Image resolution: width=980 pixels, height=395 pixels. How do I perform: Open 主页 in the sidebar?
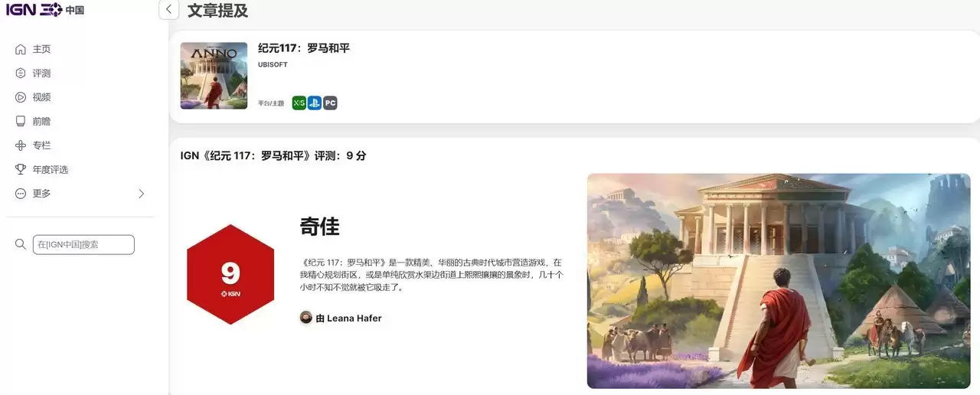click(x=41, y=49)
